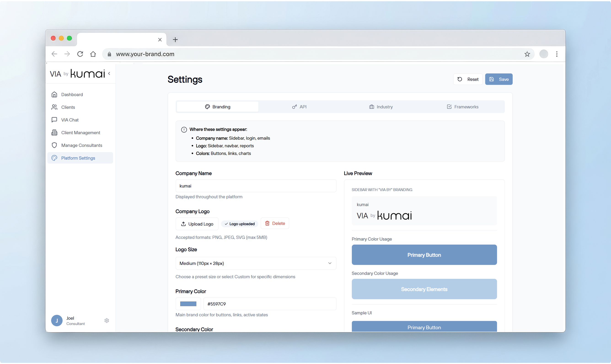Viewport: 611px width, 364px height.
Task: Switch to the Industry tab
Action: (x=381, y=107)
